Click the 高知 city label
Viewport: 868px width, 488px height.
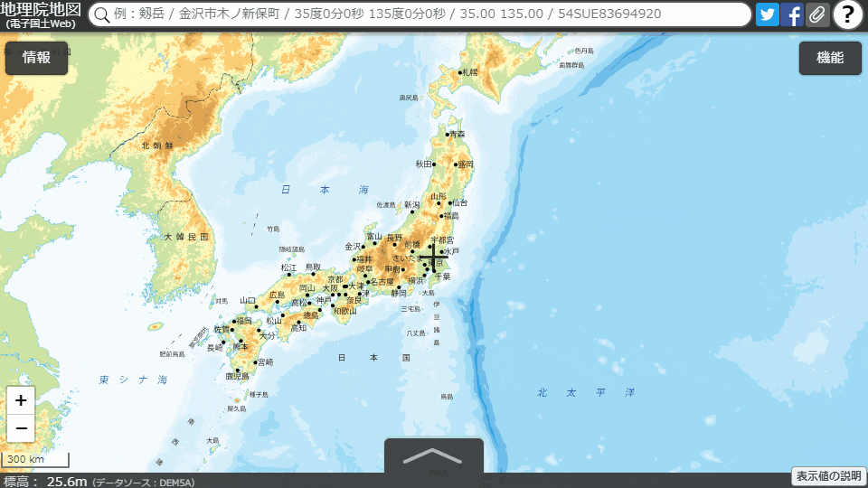[299, 328]
